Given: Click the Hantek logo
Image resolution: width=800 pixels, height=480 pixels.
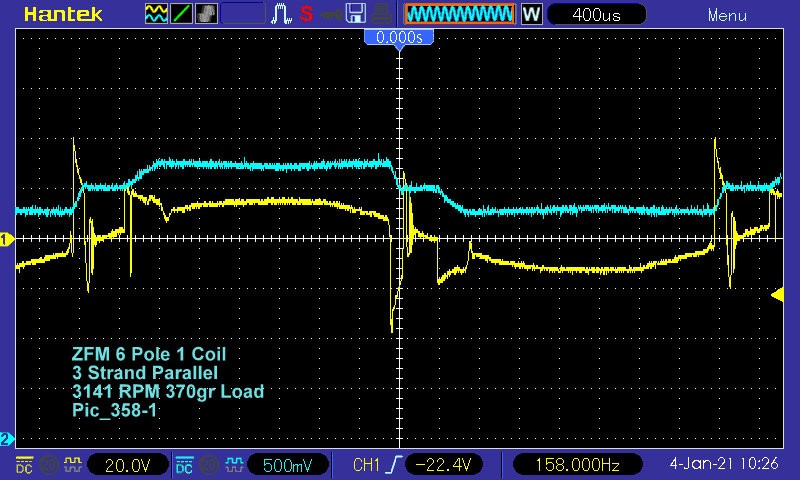Looking at the screenshot, I should (63, 14).
